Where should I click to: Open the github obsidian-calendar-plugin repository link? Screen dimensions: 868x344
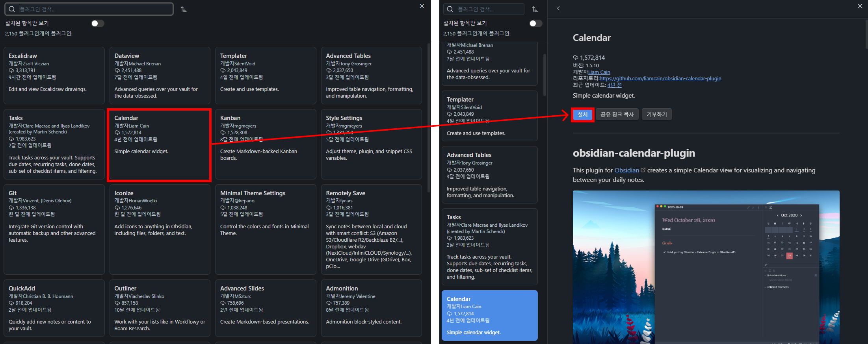660,78
